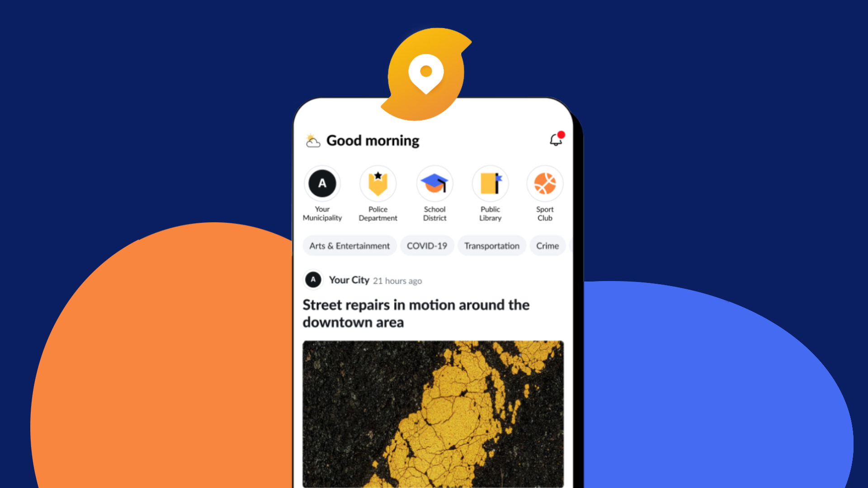The image size is (868, 488).
Task: Open Your Municipality profile
Action: 321,183
